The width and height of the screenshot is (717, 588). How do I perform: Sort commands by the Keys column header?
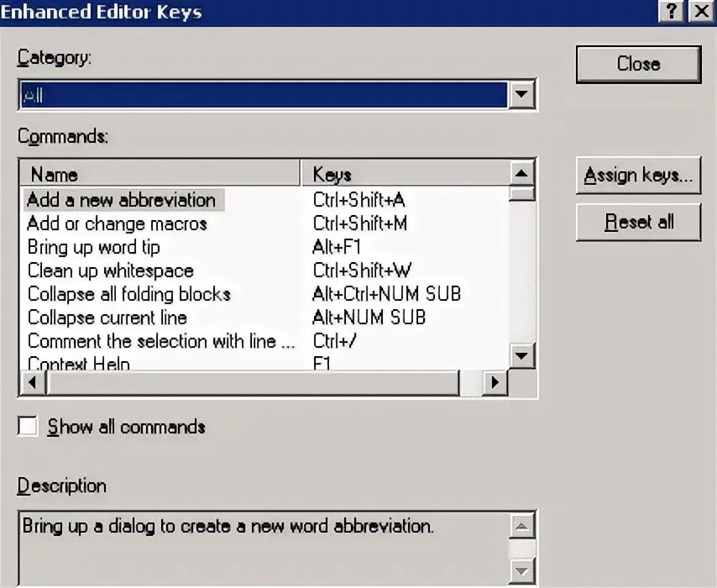tap(406, 174)
